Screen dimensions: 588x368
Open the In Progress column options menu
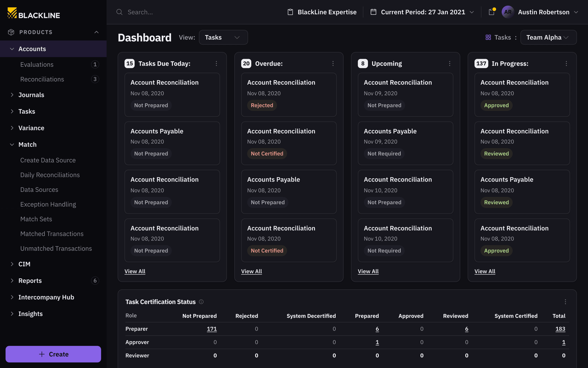(566, 63)
